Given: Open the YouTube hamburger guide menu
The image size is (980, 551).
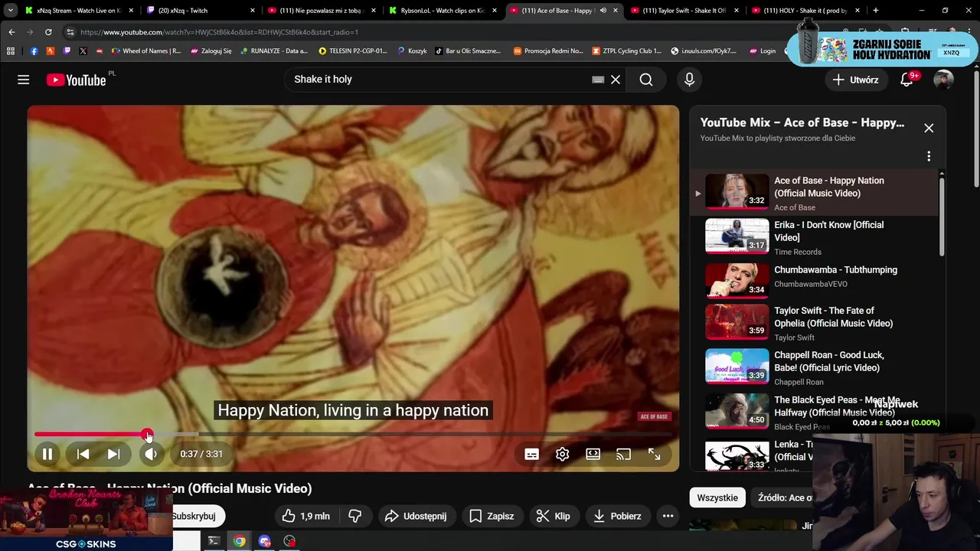Looking at the screenshot, I should 24,80.
